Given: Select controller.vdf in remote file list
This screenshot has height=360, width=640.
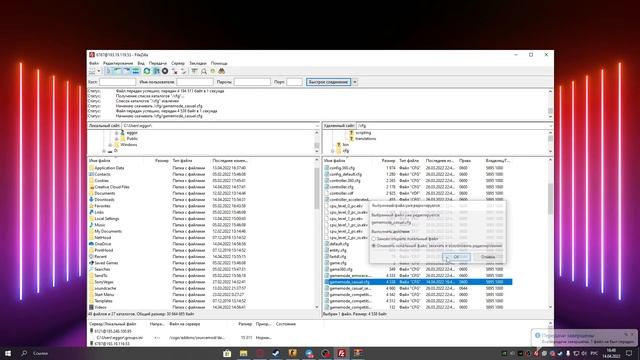Looking at the screenshot, I should click(341, 193).
